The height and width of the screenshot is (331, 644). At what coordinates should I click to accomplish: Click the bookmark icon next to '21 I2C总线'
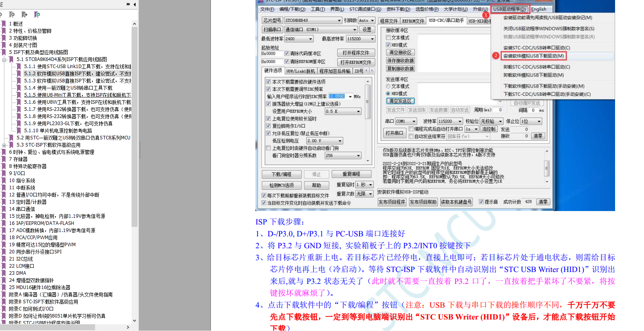(4, 259)
